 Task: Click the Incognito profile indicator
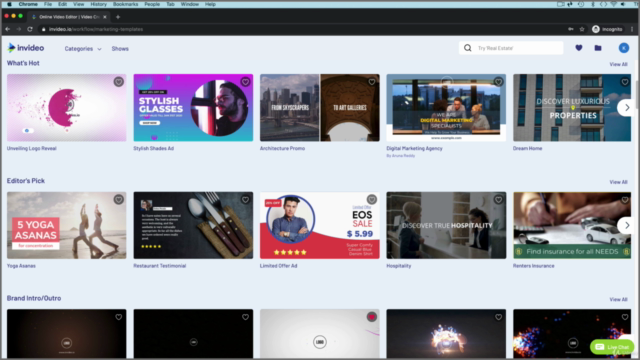click(x=607, y=29)
